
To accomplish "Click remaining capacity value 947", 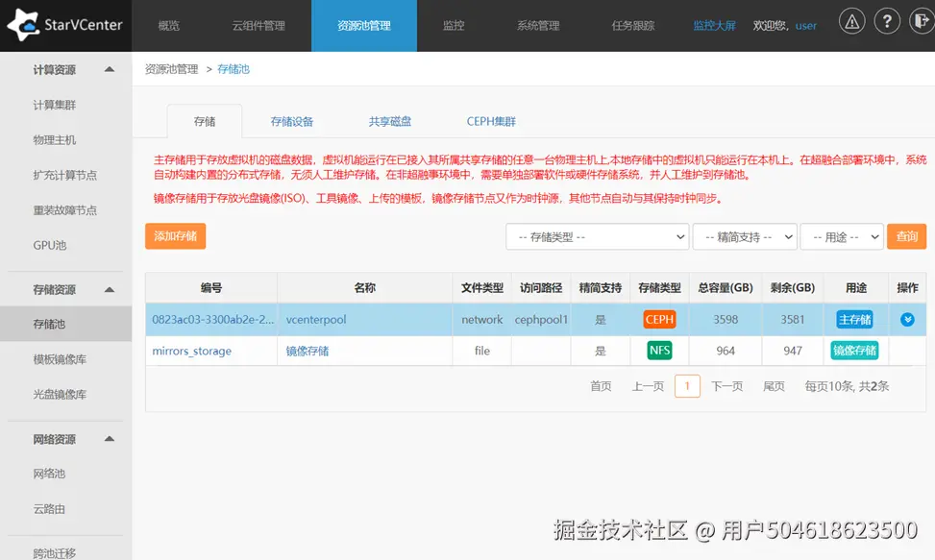I will point(793,351).
